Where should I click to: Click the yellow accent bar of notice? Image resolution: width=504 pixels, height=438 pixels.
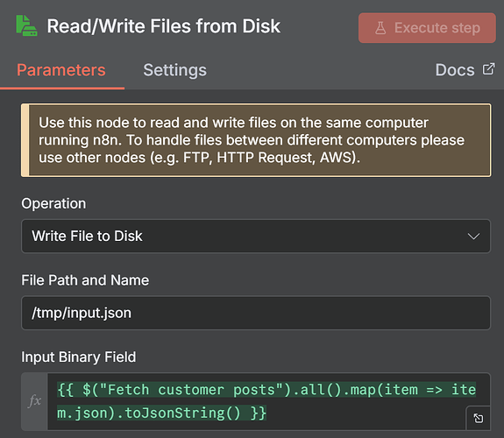coord(25,140)
